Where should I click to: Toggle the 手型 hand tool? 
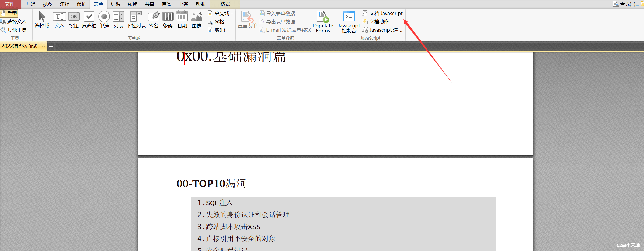click(x=10, y=13)
